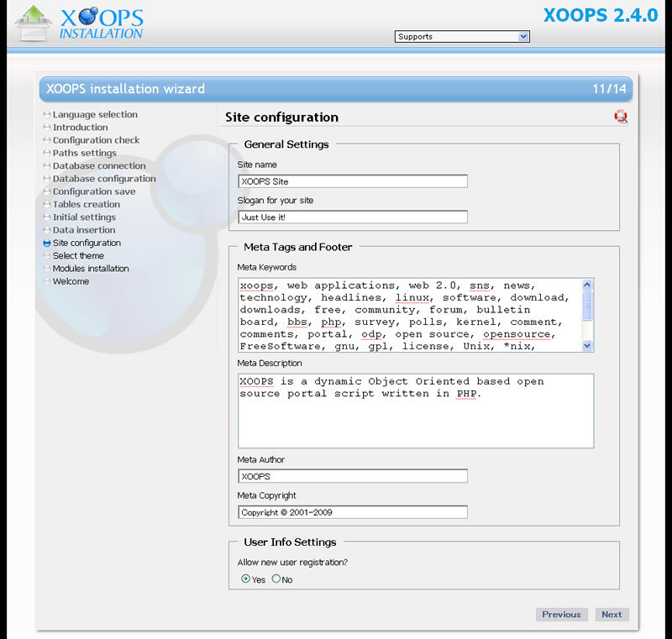Click the Site configuration heading
This screenshot has width=672, height=639.
pos(281,117)
